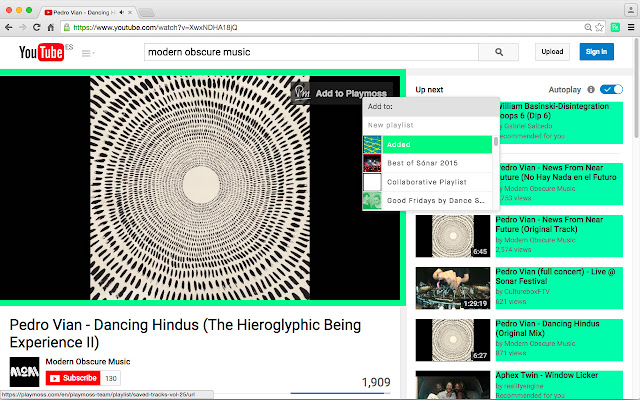Image resolution: width=640 pixels, height=400 pixels.
Task: Open Aphex Twin - Window Licker title
Action: (547, 375)
